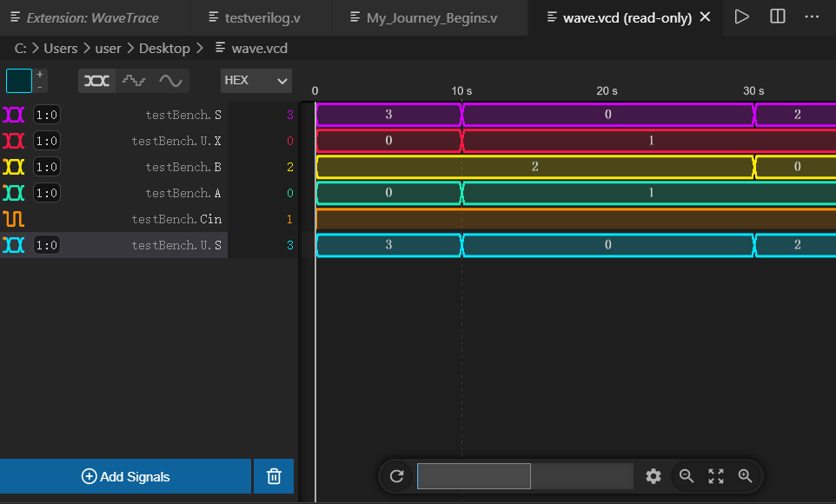Click the minus row height decrease button

click(39, 87)
